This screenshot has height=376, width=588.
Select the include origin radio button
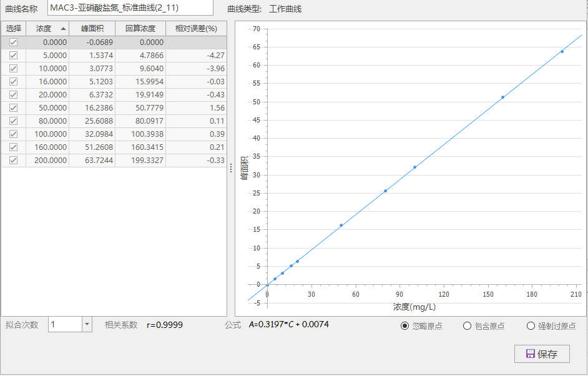click(x=467, y=326)
